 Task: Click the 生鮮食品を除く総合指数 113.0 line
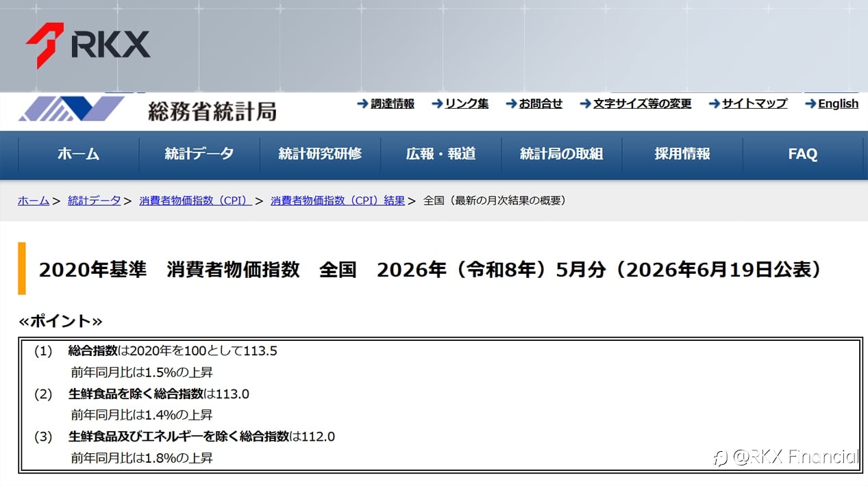[x=159, y=394]
